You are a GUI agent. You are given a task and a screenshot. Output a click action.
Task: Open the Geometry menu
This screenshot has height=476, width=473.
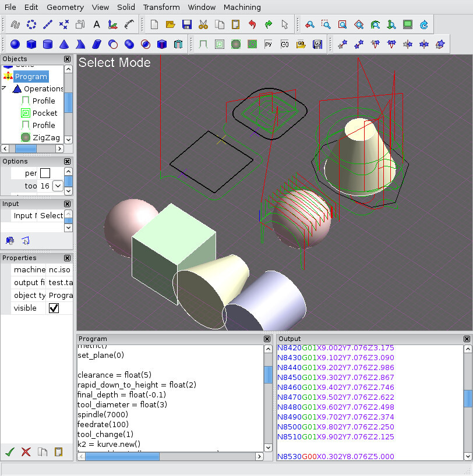coord(65,8)
